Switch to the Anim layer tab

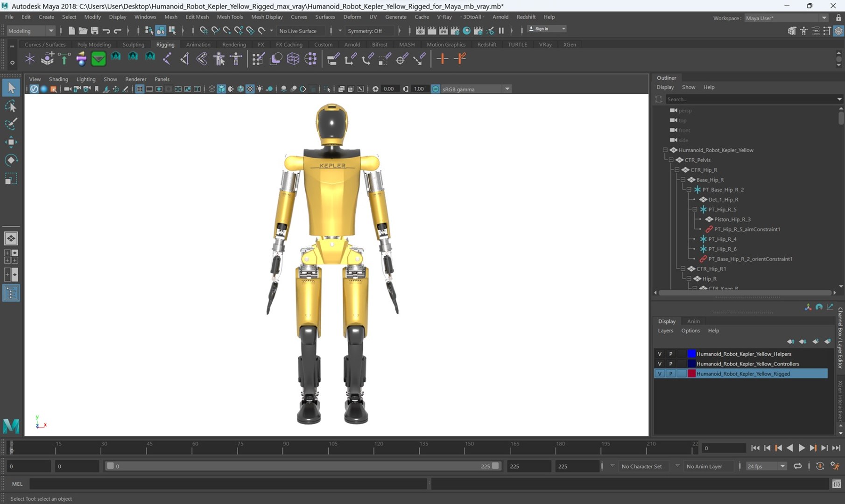(693, 321)
